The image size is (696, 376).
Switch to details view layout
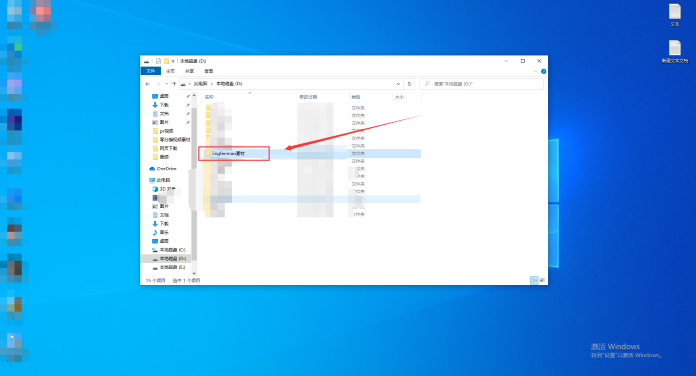534,280
